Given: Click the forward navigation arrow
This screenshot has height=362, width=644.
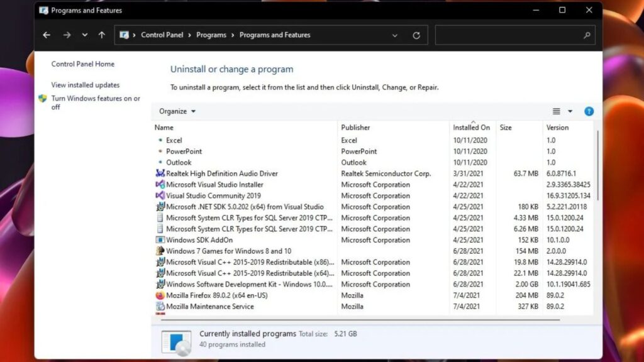Looking at the screenshot, I should pyautogui.click(x=67, y=35).
